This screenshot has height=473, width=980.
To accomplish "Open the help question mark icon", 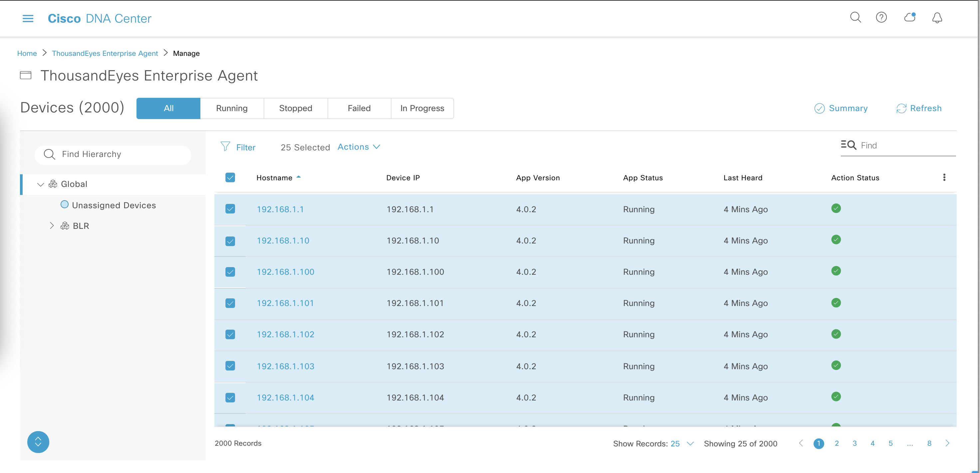I will coord(881,18).
